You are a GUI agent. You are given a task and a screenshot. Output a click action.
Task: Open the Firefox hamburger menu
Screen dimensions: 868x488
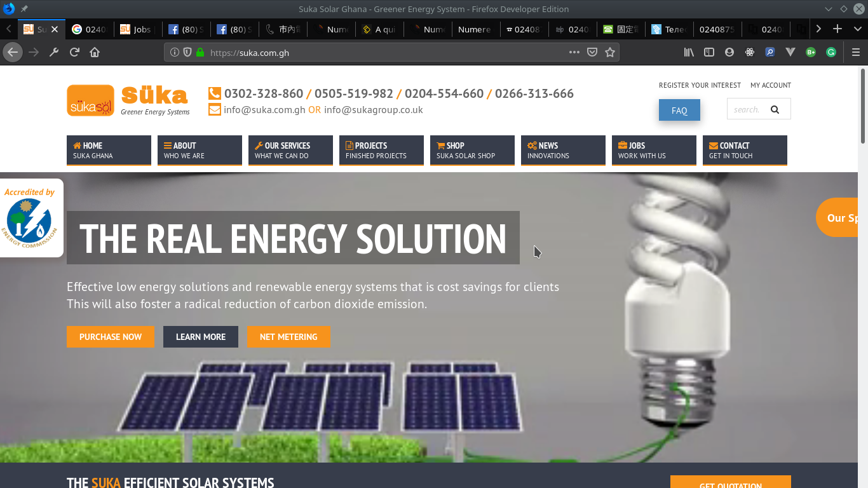[856, 52]
